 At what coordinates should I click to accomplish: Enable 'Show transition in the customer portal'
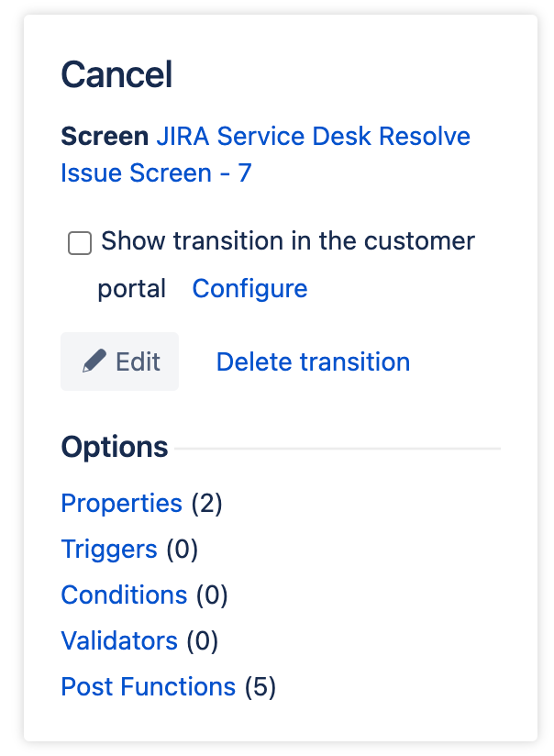point(80,243)
